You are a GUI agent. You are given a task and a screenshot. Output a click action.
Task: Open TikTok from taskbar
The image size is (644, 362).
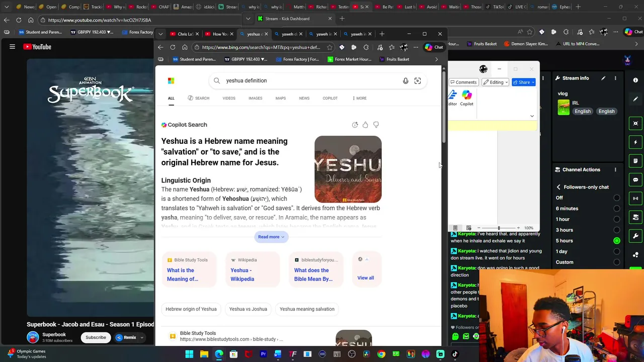(x=455, y=354)
